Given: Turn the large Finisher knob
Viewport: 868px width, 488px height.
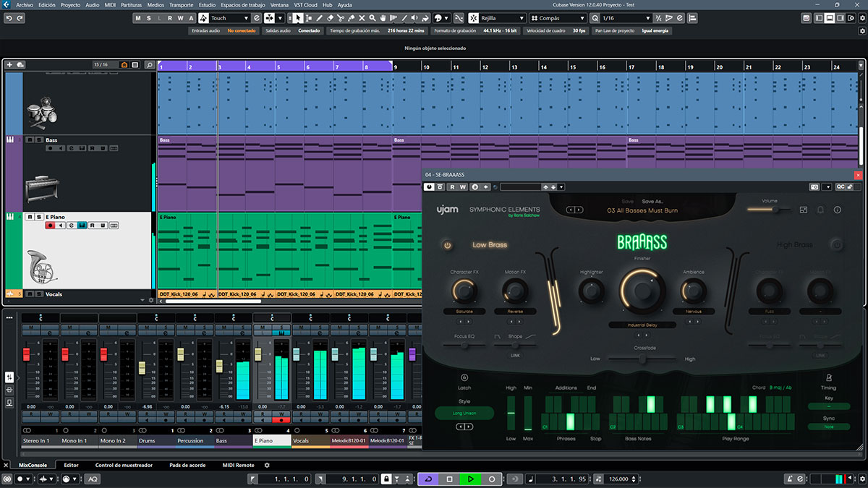Looking at the screenshot, I should 642,290.
